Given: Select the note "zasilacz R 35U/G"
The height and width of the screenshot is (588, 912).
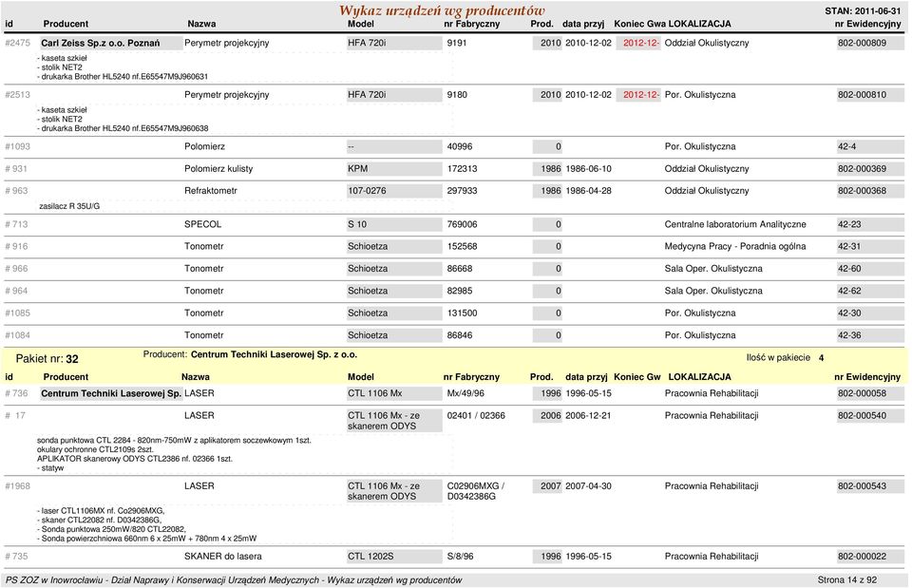Looking at the screenshot, I should coord(69,206).
